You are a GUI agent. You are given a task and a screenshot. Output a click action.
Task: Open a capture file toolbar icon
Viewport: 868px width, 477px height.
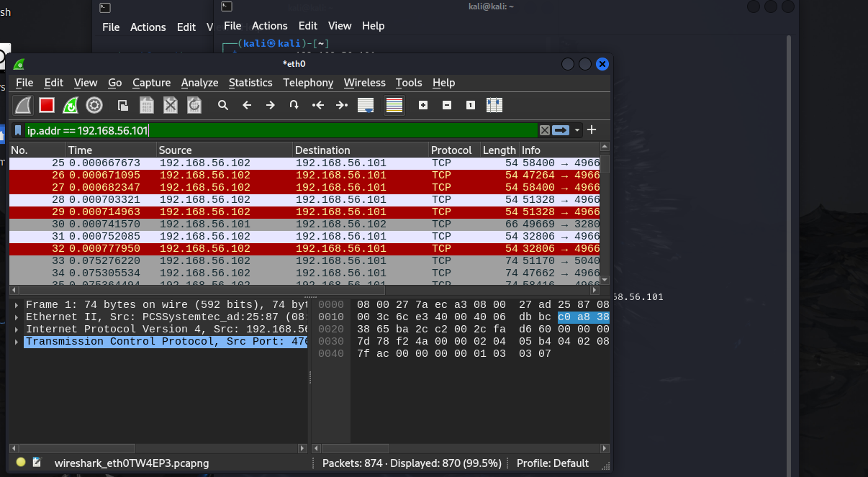pyautogui.click(x=123, y=105)
